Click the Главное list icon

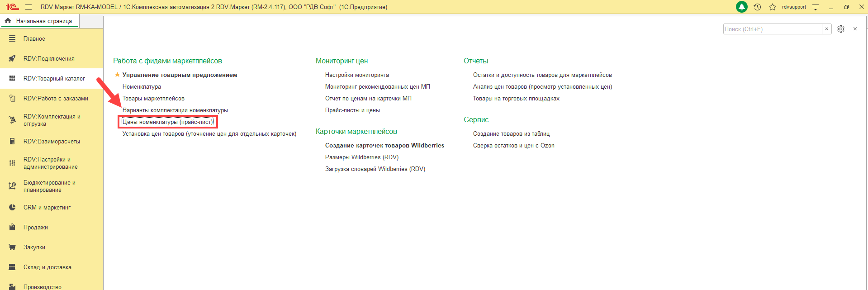tap(12, 39)
